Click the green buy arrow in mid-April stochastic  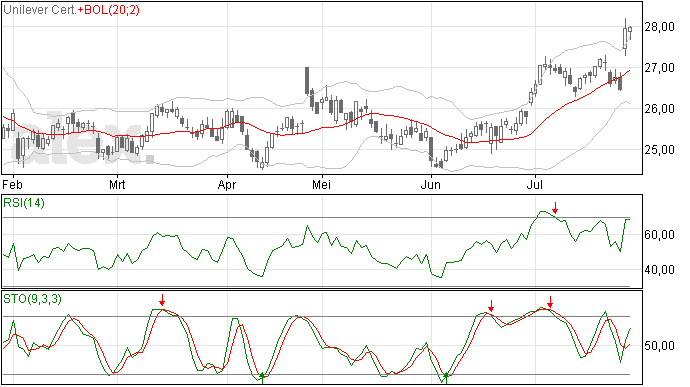[262, 378]
